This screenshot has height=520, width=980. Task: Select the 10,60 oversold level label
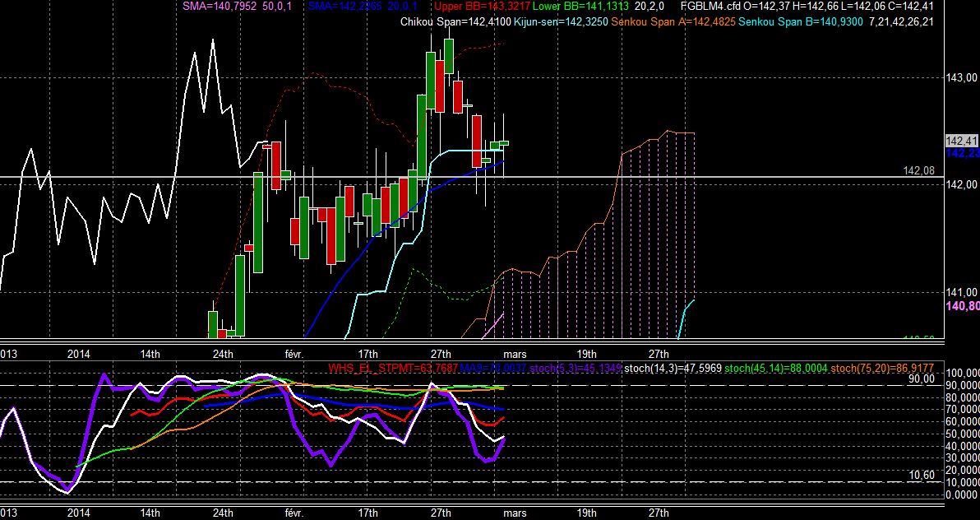click(922, 476)
